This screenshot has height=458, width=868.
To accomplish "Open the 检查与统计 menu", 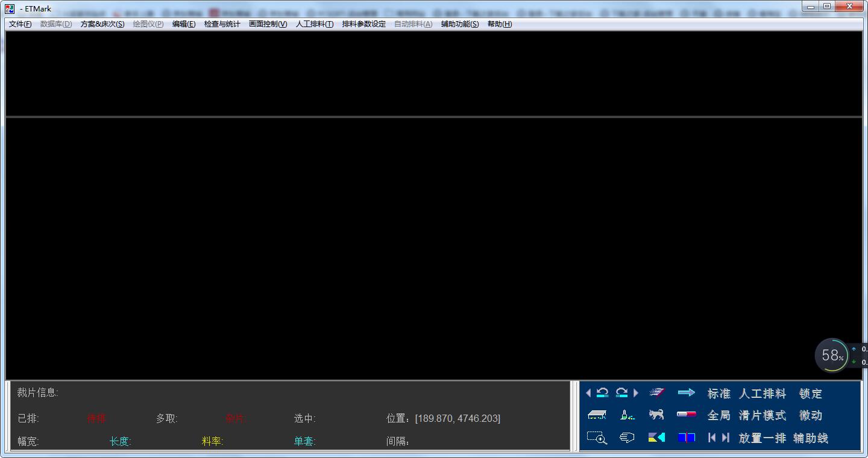I will 222,24.
